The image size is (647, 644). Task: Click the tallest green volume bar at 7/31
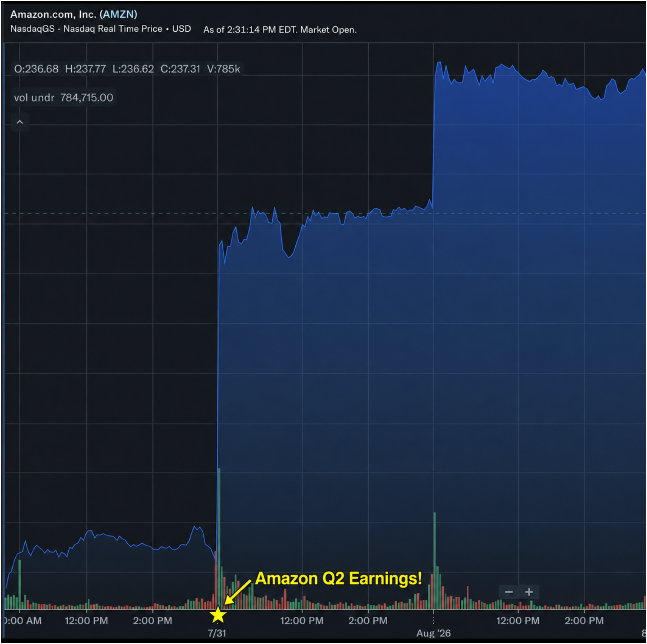(x=219, y=538)
